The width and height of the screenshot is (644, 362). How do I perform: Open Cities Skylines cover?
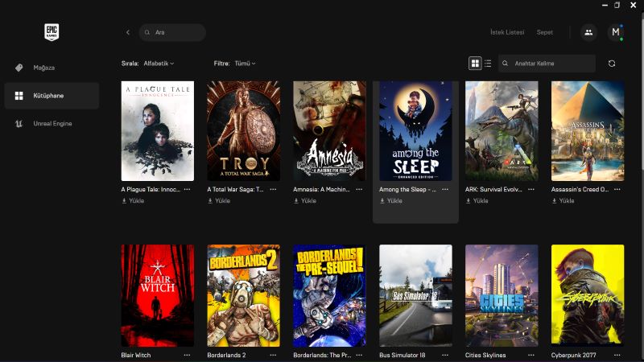[502, 296]
